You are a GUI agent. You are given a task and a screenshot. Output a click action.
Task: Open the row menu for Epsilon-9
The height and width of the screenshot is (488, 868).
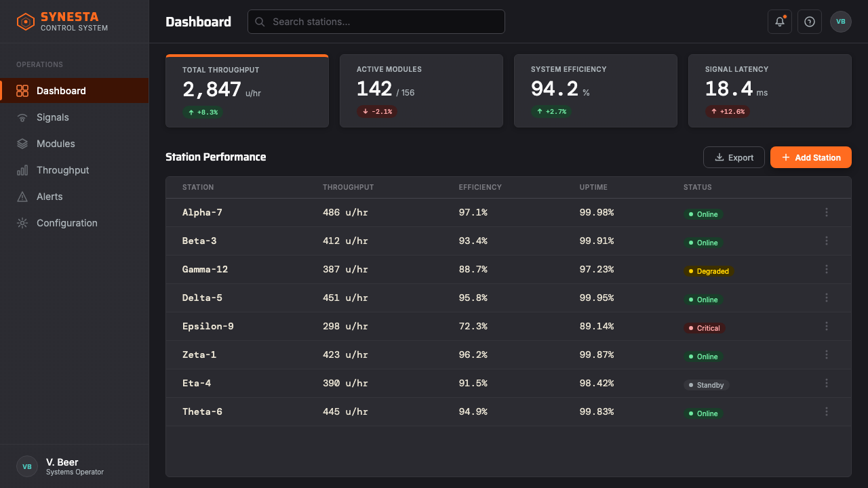pyautogui.click(x=827, y=326)
